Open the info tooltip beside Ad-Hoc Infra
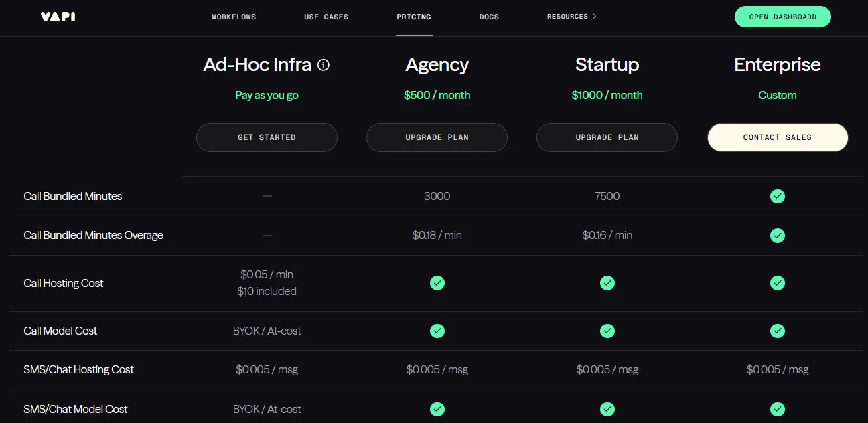The width and height of the screenshot is (868, 423). tap(323, 64)
